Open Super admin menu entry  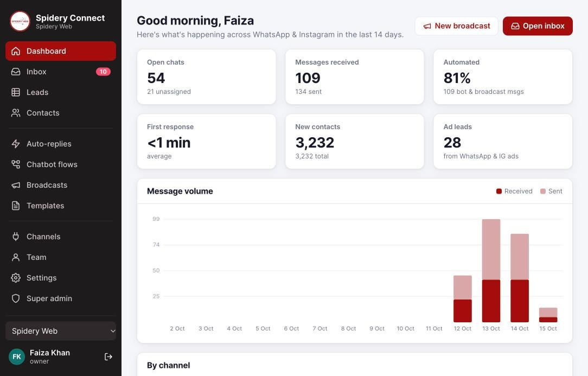[61, 298]
